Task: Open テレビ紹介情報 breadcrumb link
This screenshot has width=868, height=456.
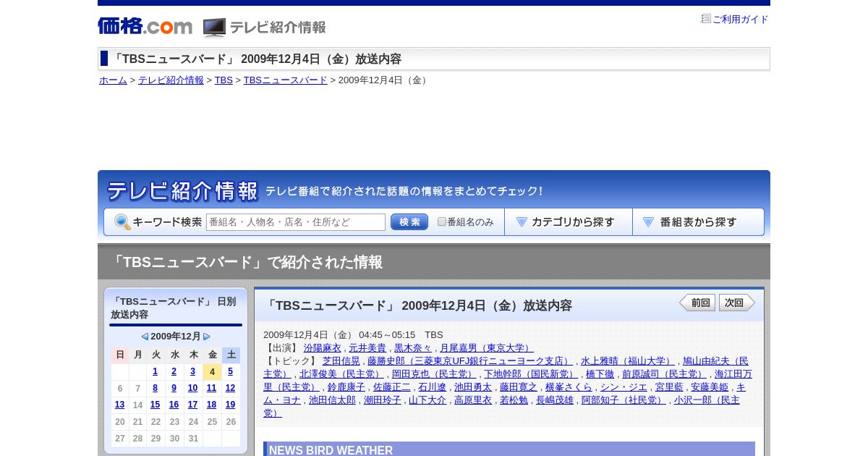Action: coord(171,80)
